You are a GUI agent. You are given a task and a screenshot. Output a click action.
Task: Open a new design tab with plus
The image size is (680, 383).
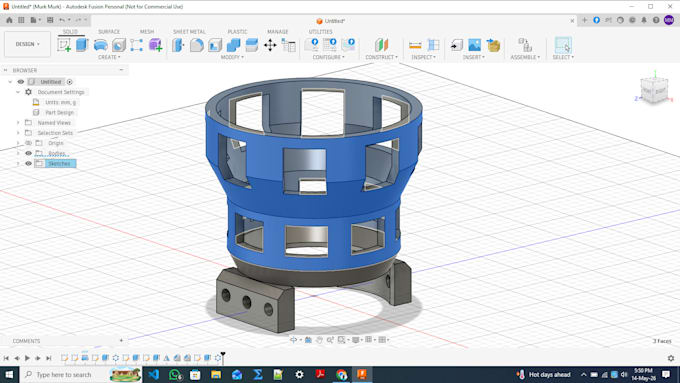click(x=585, y=20)
